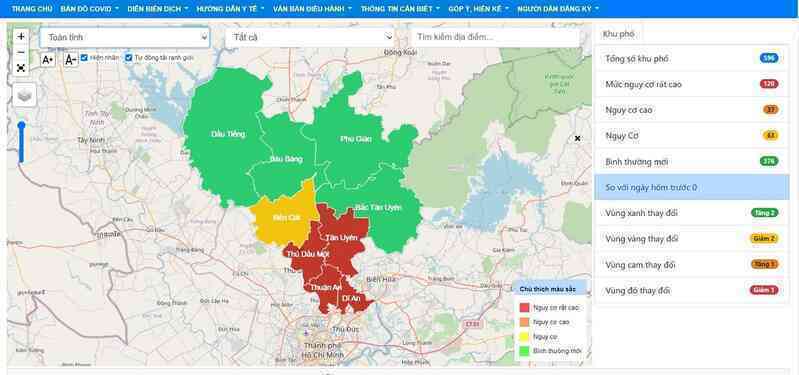Zoom in the map with plus button
Viewport: 799px width, 375px height.
[21, 37]
